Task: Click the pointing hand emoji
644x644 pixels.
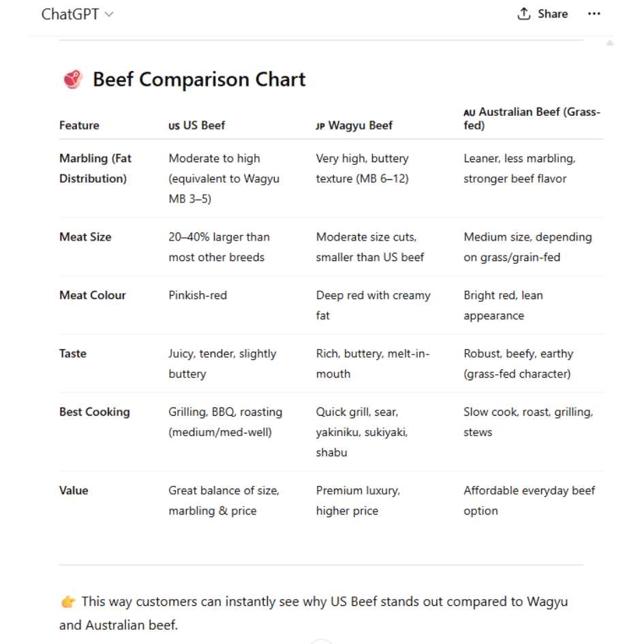Action: coord(68,602)
